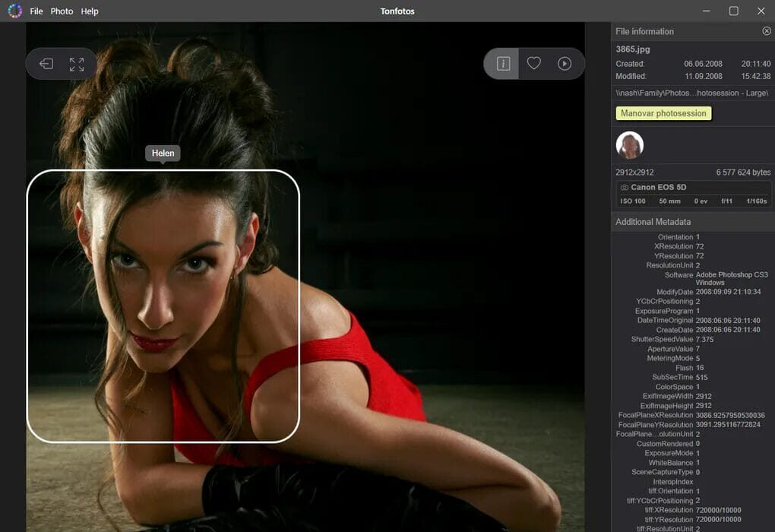Viewport: 775px width, 532px height.
Task: Mark photo as favorite with heart
Action: click(x=534, y=64)
